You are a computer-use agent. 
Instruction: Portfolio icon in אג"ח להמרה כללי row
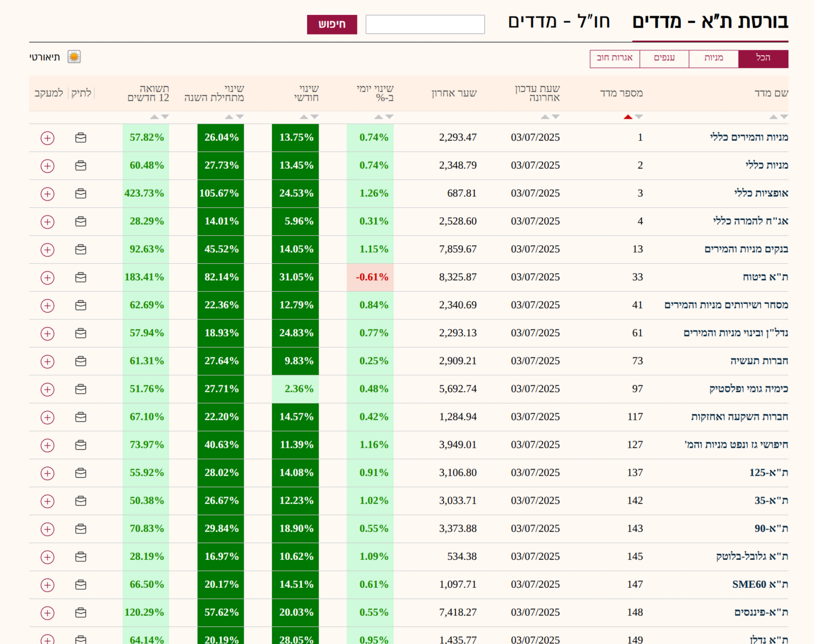click(x=81, y=221)
